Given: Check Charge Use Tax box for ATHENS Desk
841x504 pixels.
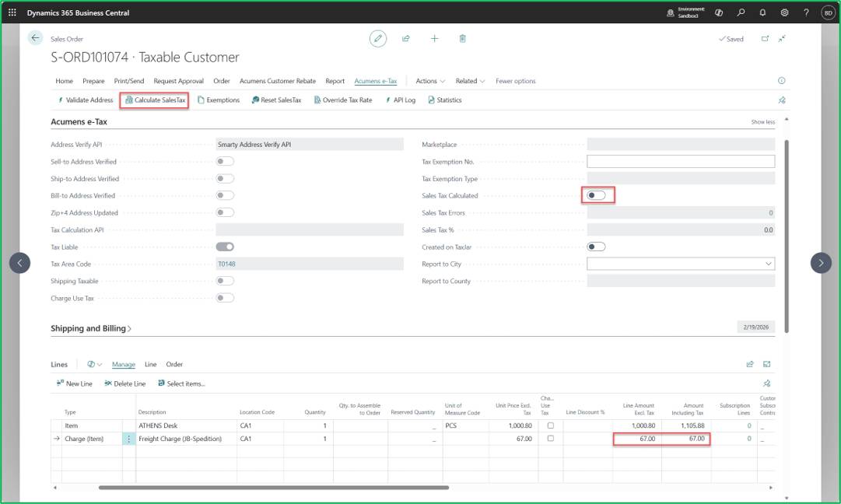Looking at the screenshot, I should coord(550,425).
